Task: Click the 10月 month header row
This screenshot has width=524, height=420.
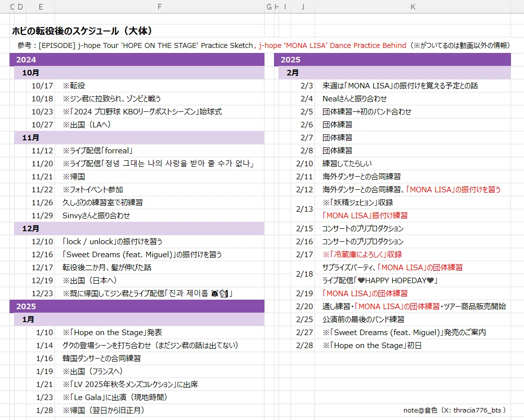Action: pyautogui.click(x=139, y=73)
